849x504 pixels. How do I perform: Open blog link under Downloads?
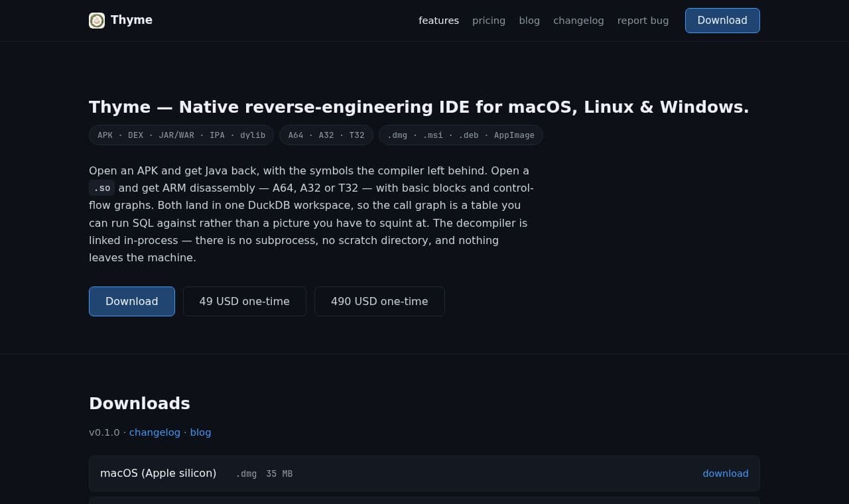200,432
